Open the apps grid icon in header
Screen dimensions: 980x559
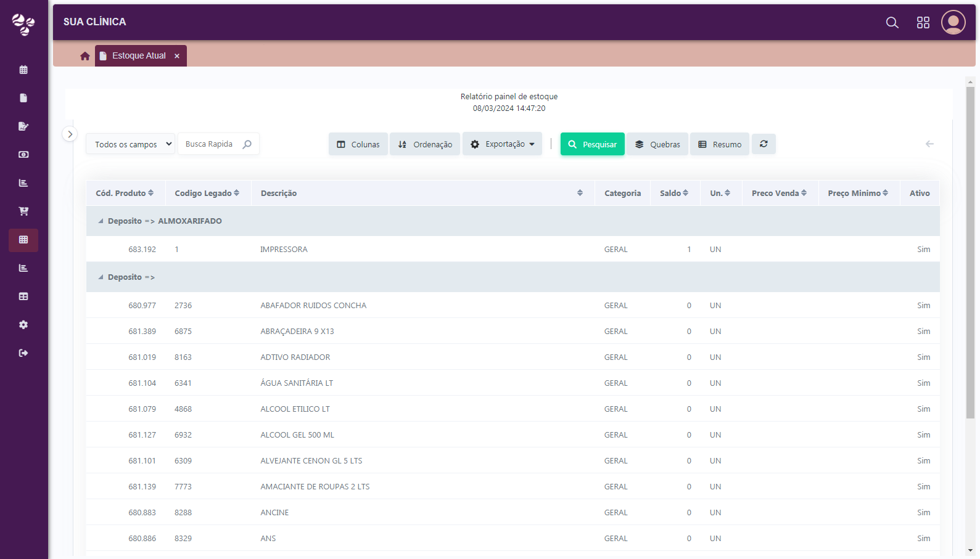(923, 23)
